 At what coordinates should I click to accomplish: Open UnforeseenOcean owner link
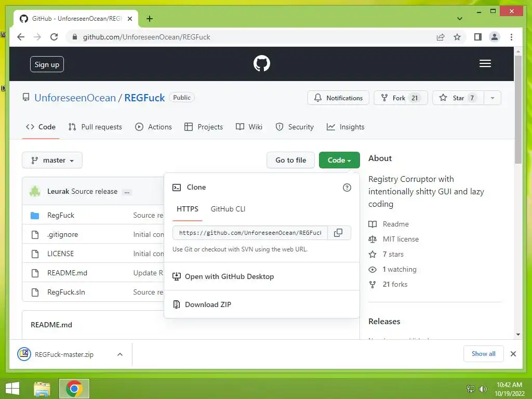[75, 98]
